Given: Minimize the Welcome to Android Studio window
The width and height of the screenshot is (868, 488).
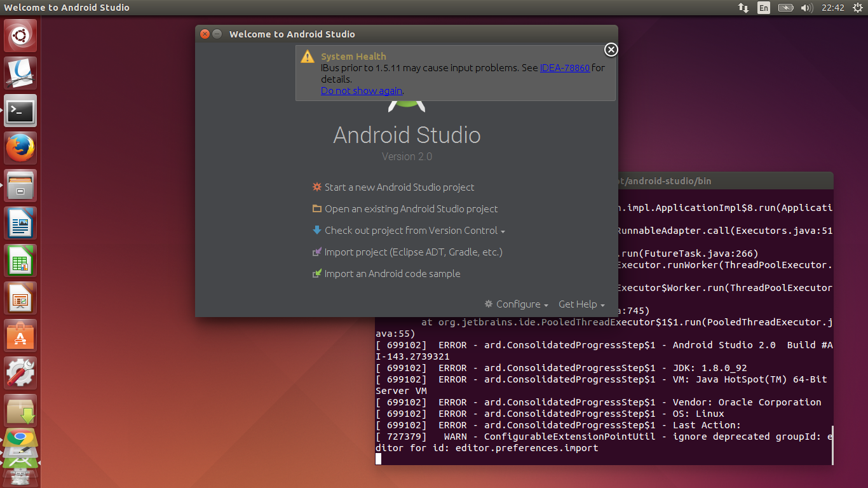Looking at the screenshot, I should [x=217, y=34].
